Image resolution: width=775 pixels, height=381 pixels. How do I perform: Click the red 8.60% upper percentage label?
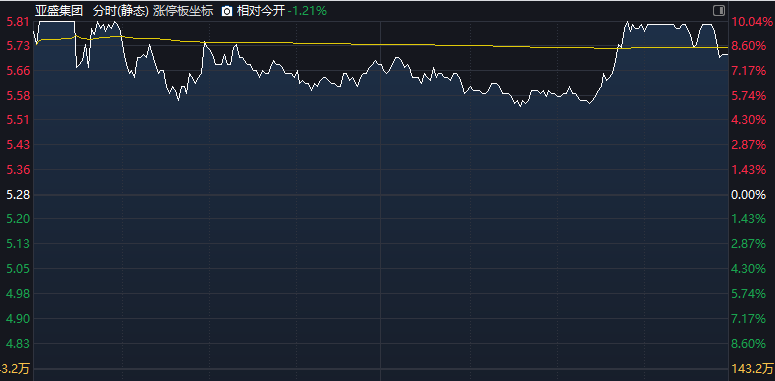(748, 46)
